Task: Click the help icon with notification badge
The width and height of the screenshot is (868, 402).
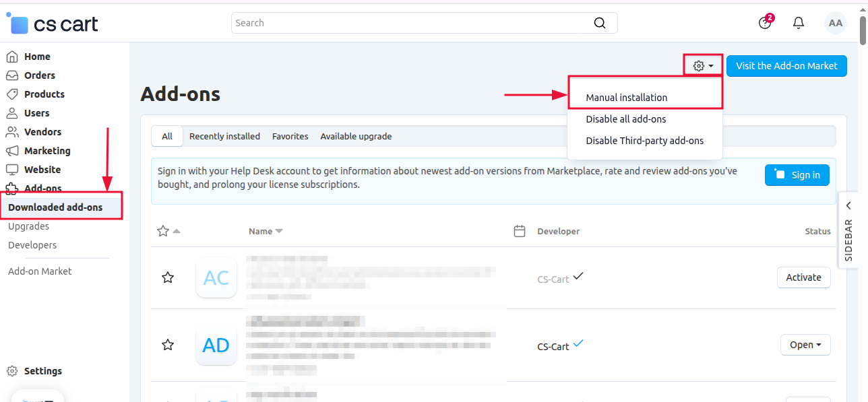Action: click(765, 22)
